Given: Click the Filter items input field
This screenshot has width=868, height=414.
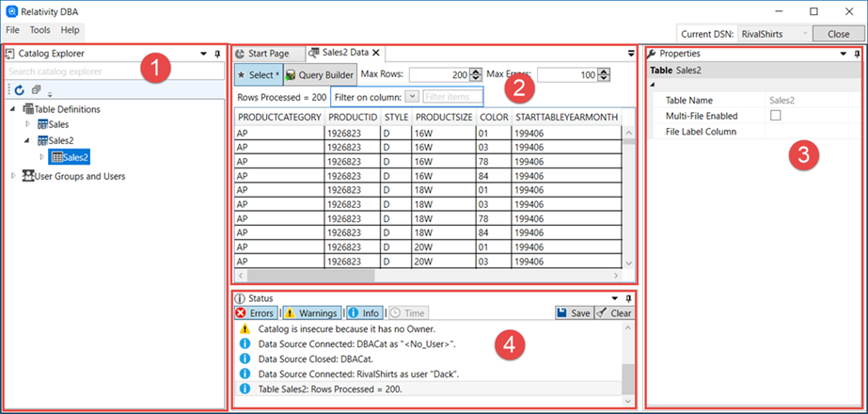Looking at the screenshot, I should pyautogui.click(x=452, y=97).
